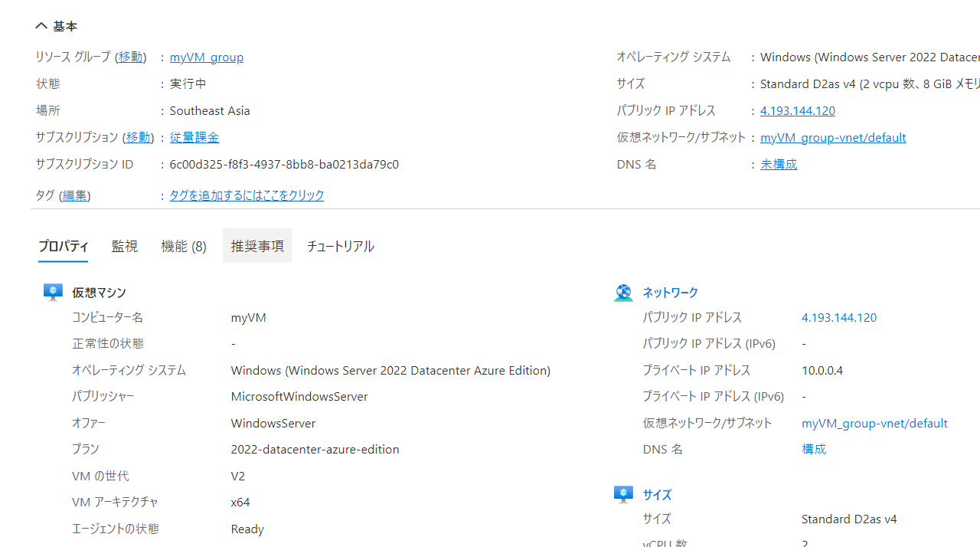The image size is (980, 547).
Task: Select the プロパティ tab
Action: pyautogui.click(x=64, y=246)
